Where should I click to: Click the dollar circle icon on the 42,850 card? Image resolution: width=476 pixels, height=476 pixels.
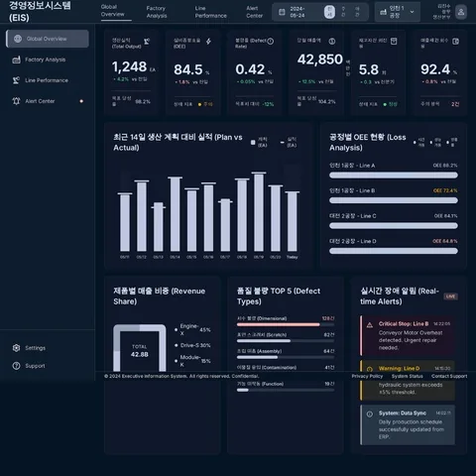point(332,42)
